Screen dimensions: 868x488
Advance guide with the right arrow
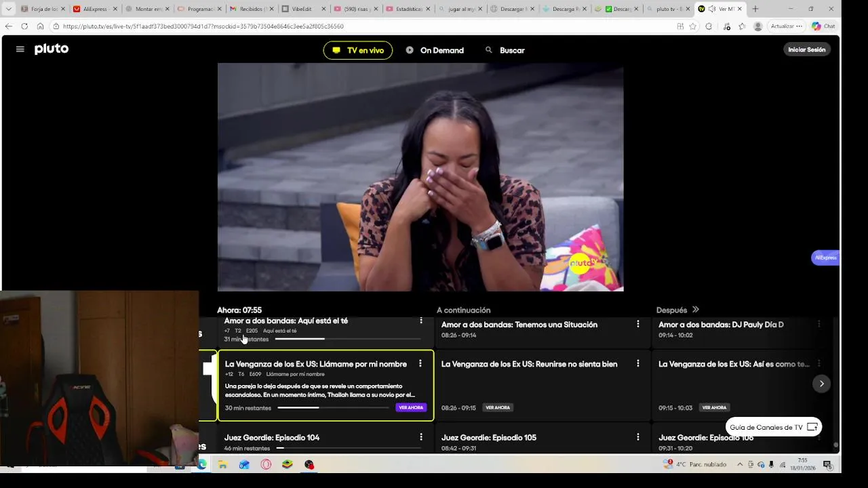click(x=821, y=384)
